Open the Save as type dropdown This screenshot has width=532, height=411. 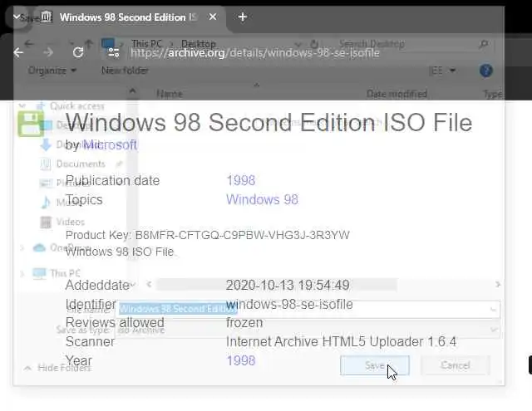308,330
